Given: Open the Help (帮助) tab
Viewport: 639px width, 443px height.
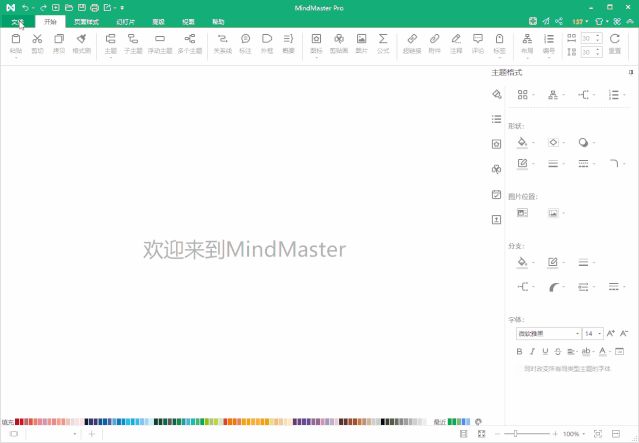Looking at the screenshot, I should [x=218, y=22].
